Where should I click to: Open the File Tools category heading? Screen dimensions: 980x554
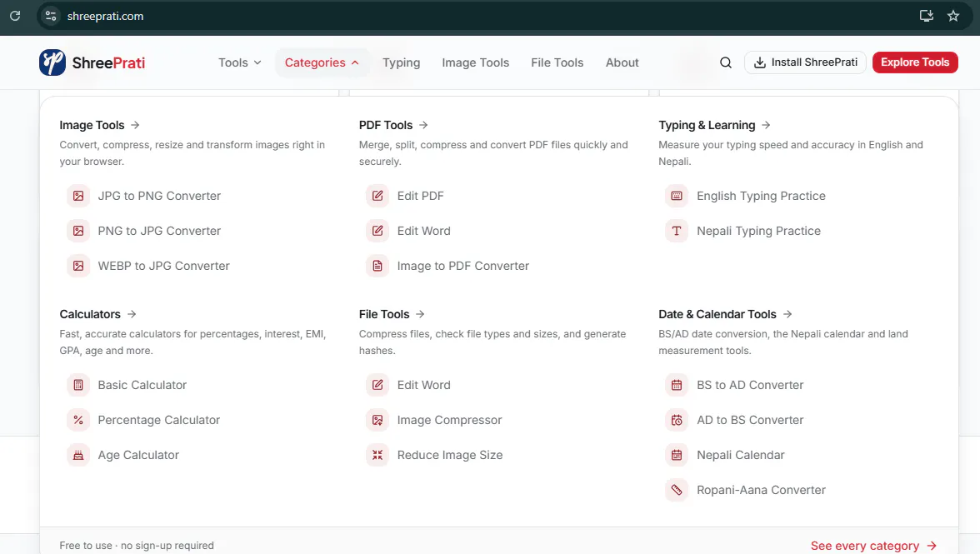click(392, 315)
